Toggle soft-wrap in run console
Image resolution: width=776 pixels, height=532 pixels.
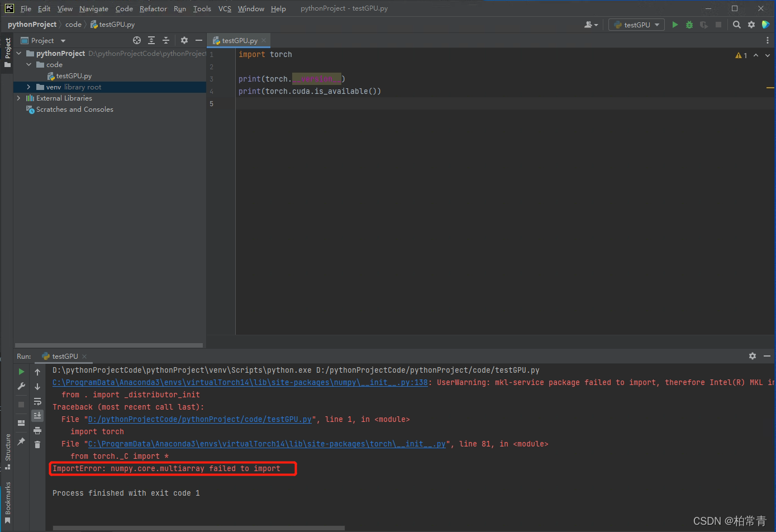(37, 401)
